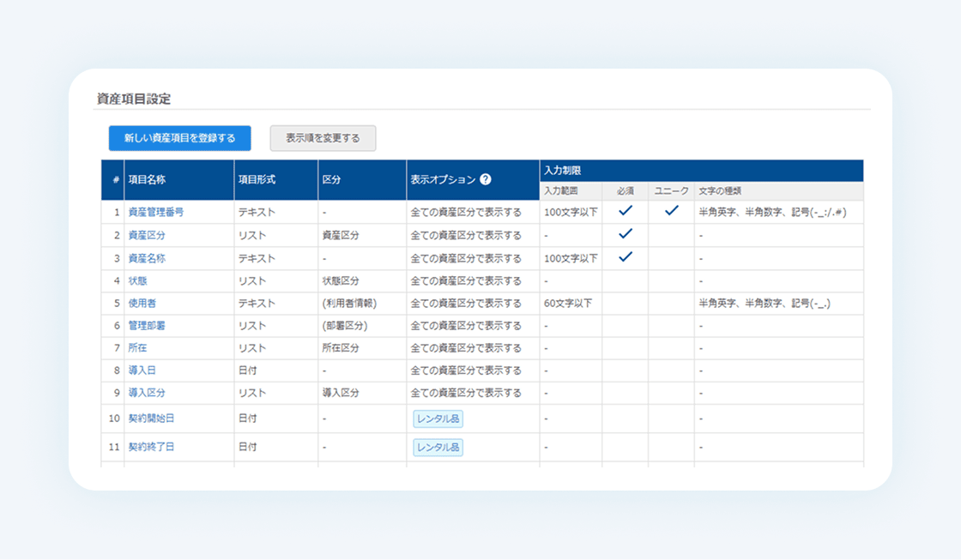
Task: Open the 状態 item link
Action: [137, 281]
